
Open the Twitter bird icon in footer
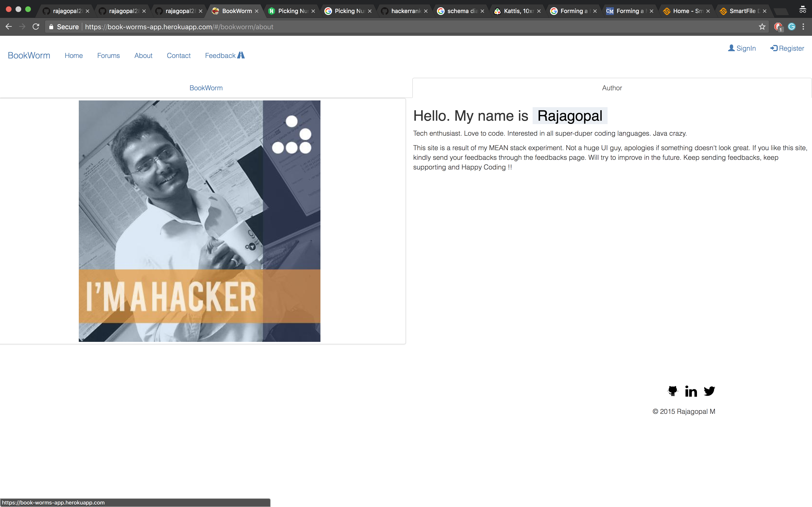[709, 391]
